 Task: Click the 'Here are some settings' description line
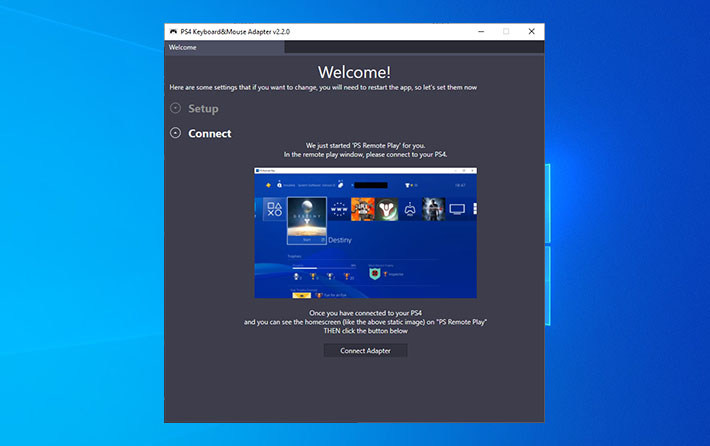323,87
